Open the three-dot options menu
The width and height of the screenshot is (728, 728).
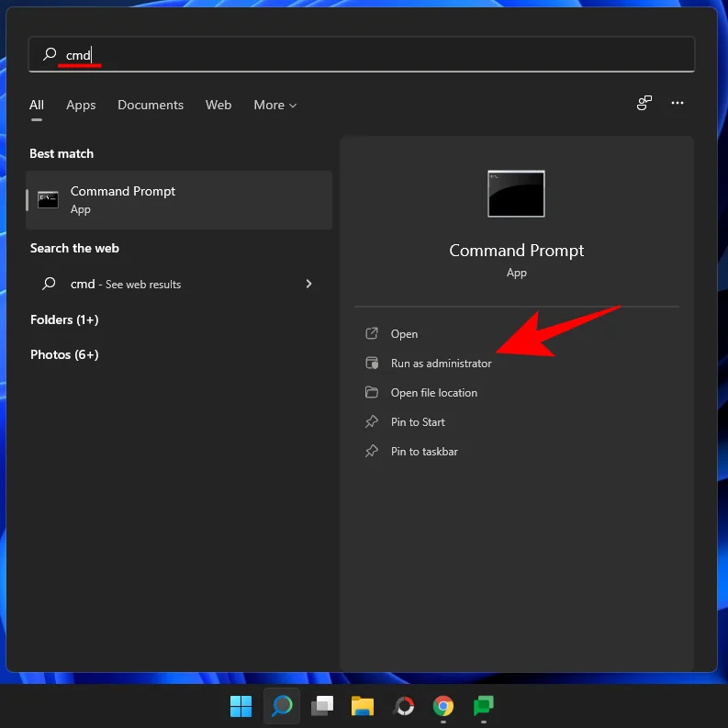point(678,103)
